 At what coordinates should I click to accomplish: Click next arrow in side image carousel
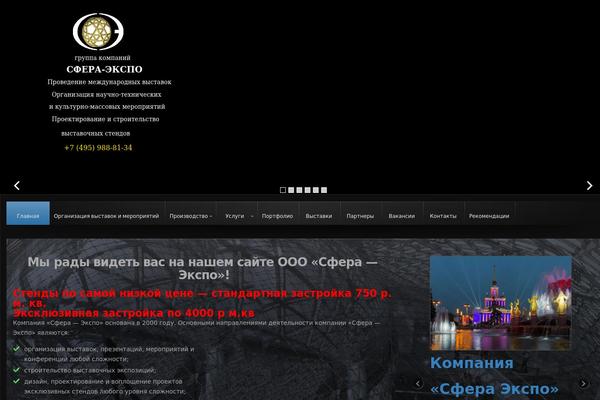pos(584,384)
